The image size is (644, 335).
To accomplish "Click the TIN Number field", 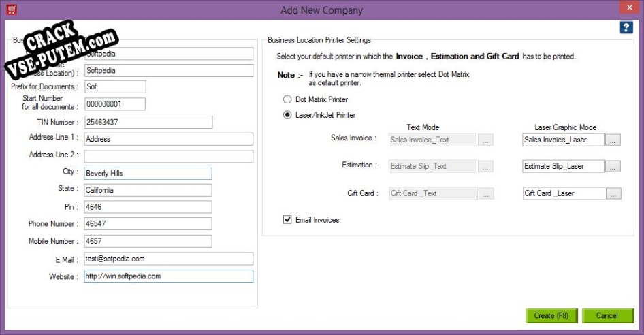I will tap(148, 122).
